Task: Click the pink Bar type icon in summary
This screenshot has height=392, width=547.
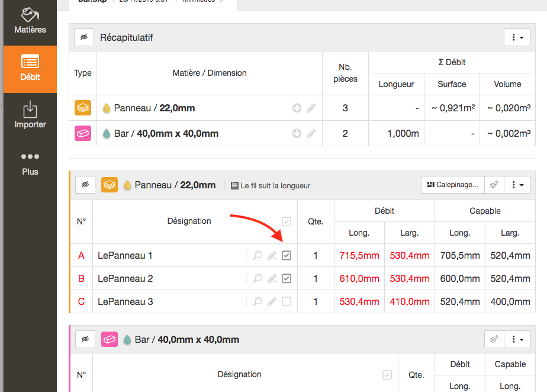Action: [x=83, y=134]
